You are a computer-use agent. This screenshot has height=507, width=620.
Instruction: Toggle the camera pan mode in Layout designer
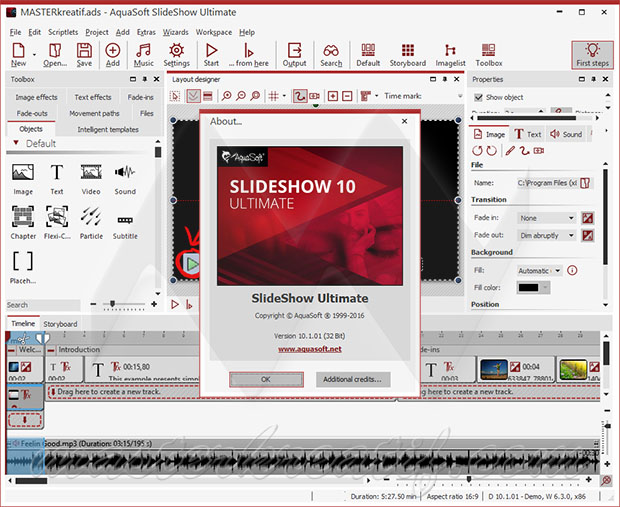point(314,96)
